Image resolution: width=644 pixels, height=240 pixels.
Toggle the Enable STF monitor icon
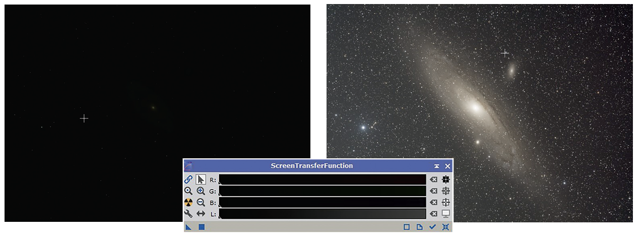[x=445, y=214]
